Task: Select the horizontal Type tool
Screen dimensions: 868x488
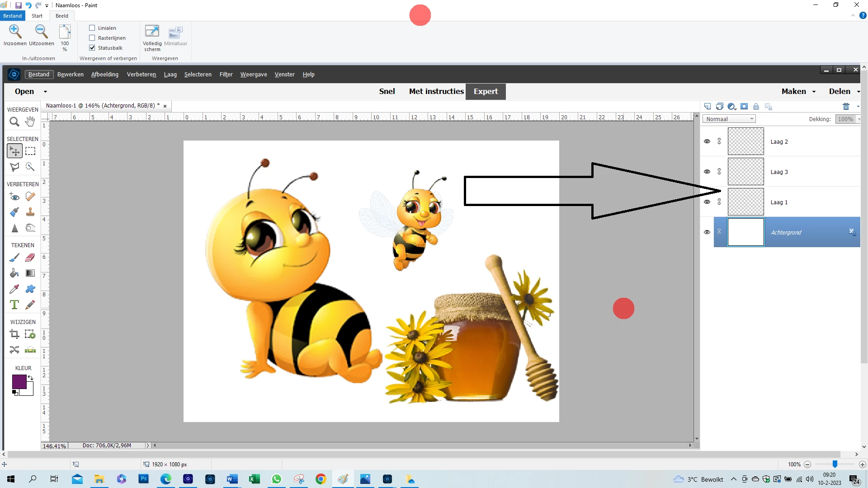Action: (14, 305)
